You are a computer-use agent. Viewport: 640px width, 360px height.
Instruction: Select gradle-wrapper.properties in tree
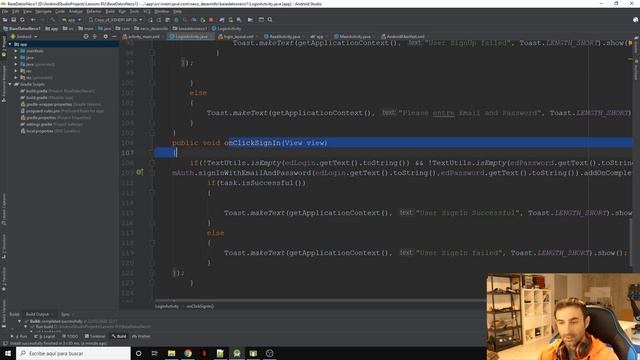pyautogui.click(x=61, y=104)
